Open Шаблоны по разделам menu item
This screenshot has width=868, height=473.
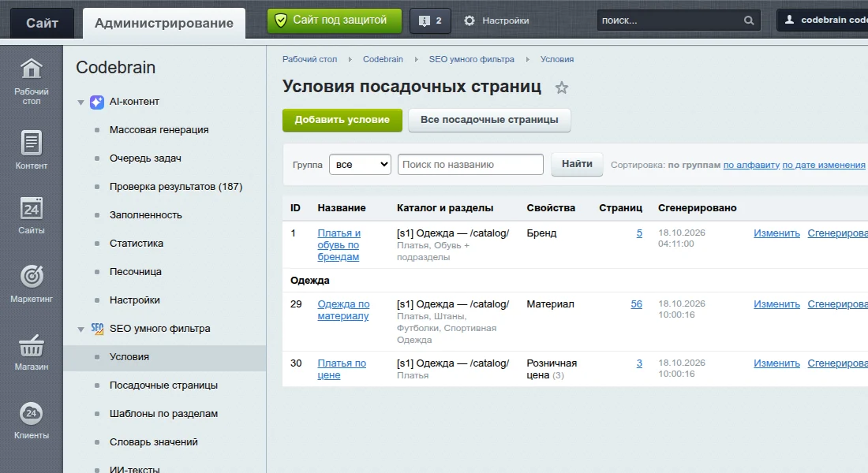[163, 414]
